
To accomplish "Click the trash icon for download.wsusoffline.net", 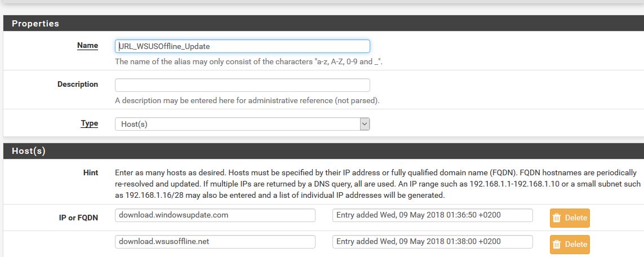I will tap(557, 244).
